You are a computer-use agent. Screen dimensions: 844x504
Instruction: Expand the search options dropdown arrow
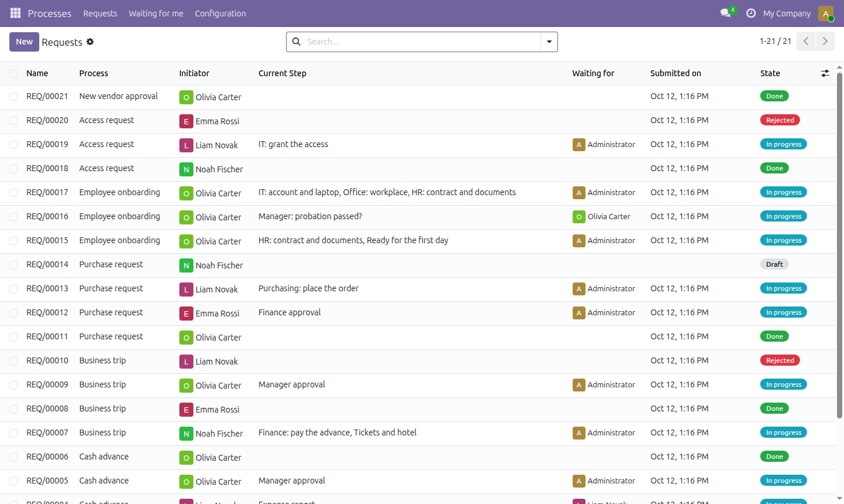point(549,42)
